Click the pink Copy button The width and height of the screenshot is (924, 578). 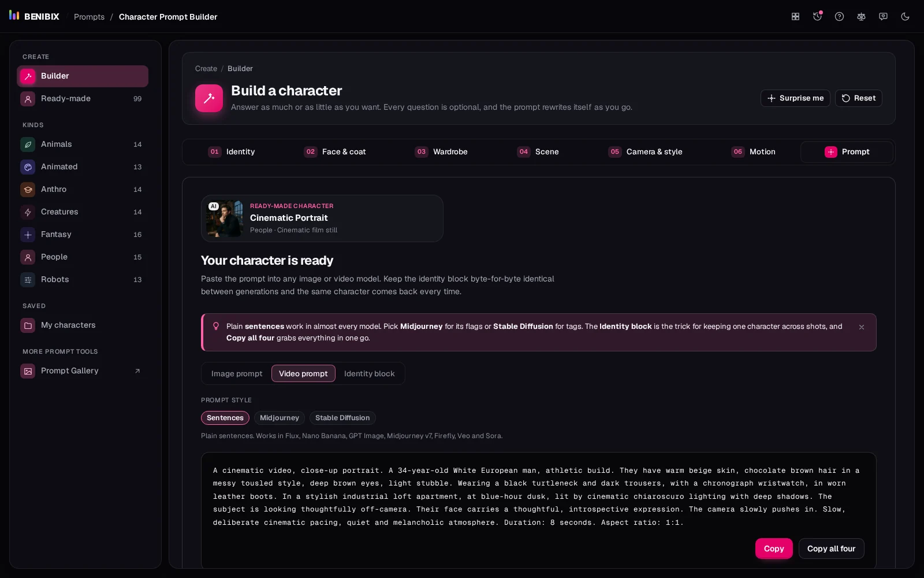click(774, 549)
